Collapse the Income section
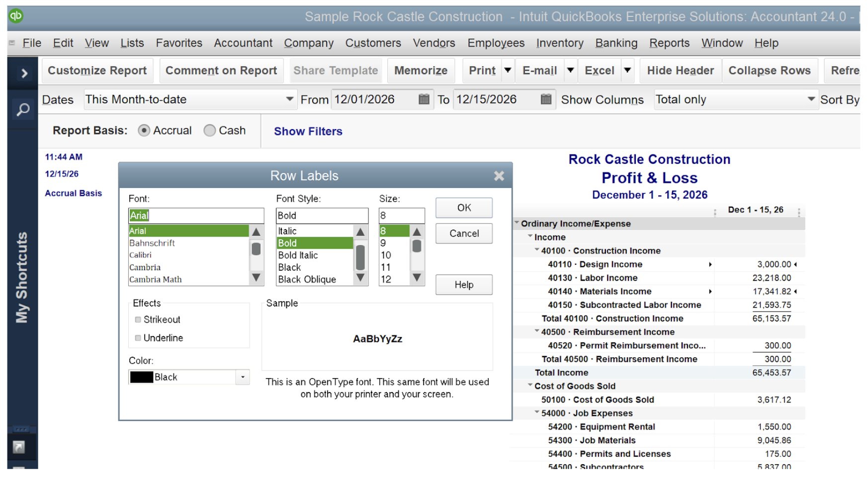The height and width of the screenshot is (483, 868). [x=530, y=236]
